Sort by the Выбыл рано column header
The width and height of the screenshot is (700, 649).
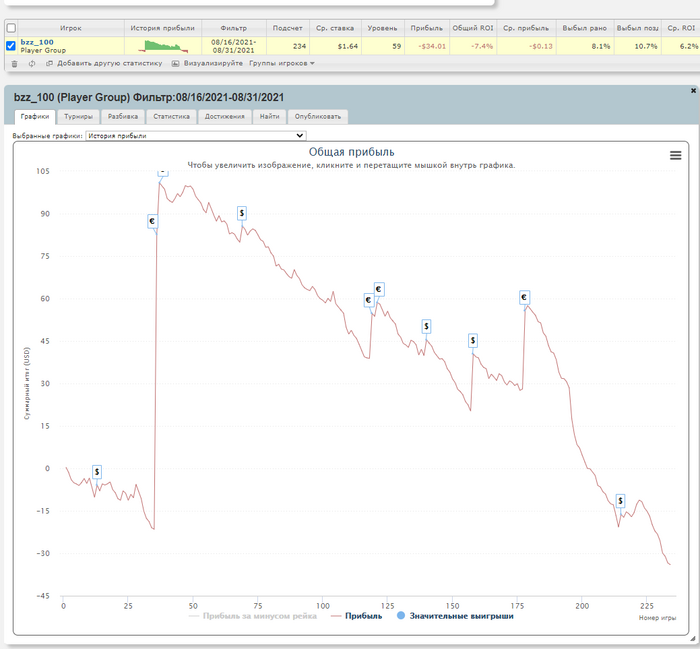pos(584,28)
